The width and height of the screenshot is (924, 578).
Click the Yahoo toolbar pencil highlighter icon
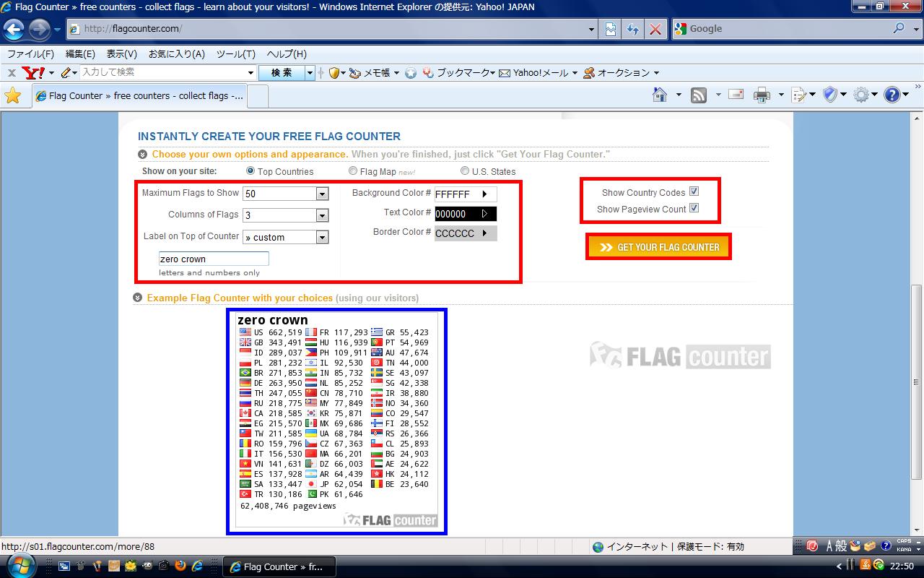coord(66,72)
